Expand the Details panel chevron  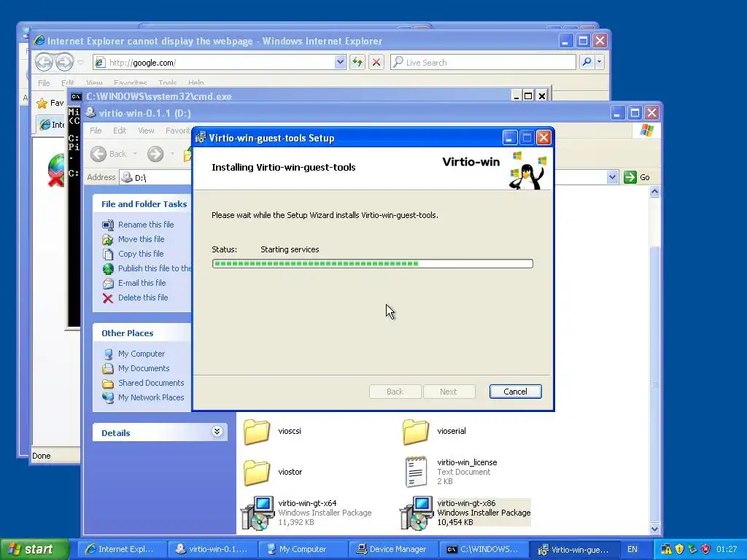click(217, 432)
